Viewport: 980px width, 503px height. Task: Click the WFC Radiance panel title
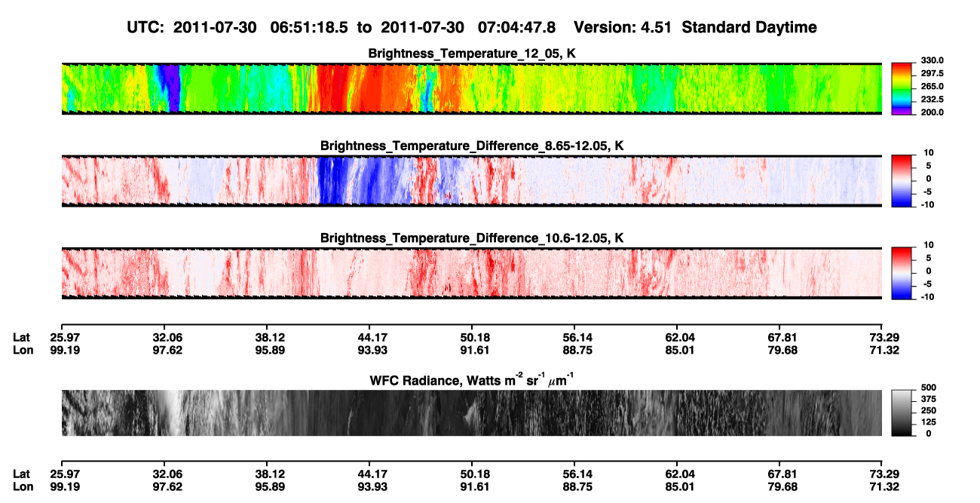click(472, 381)
